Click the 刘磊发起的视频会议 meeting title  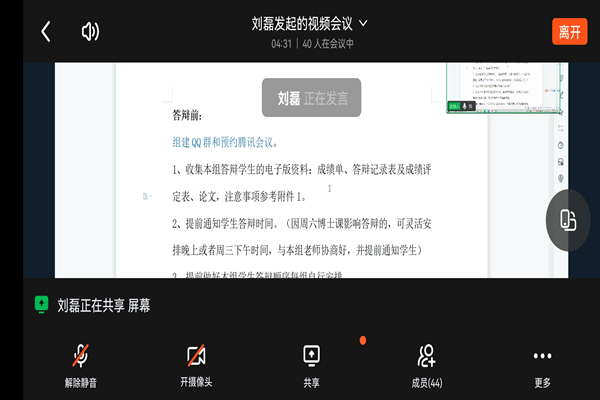[x=302, y=22]
